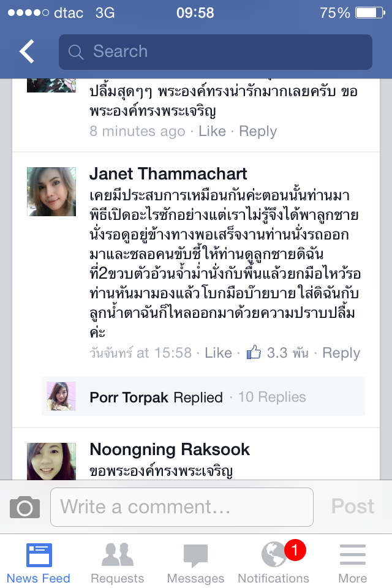Tap the Write a comment field
The height and width of the screenshot is (588, 392).
point(182,507)
